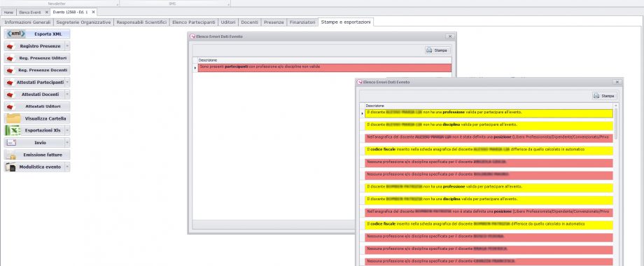Click the red icon on Attestati Uditori
The width and height of the screenshot is (644, 266).
[10, 106]
